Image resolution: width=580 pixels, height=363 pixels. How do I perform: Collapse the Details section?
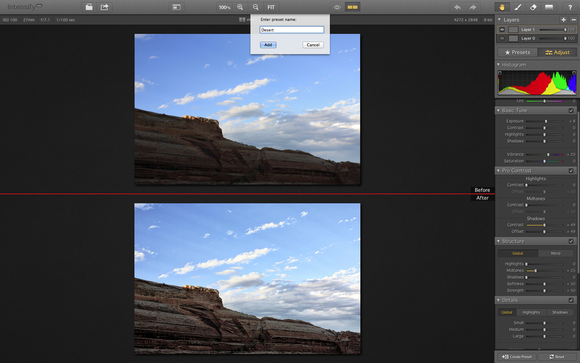499,300
